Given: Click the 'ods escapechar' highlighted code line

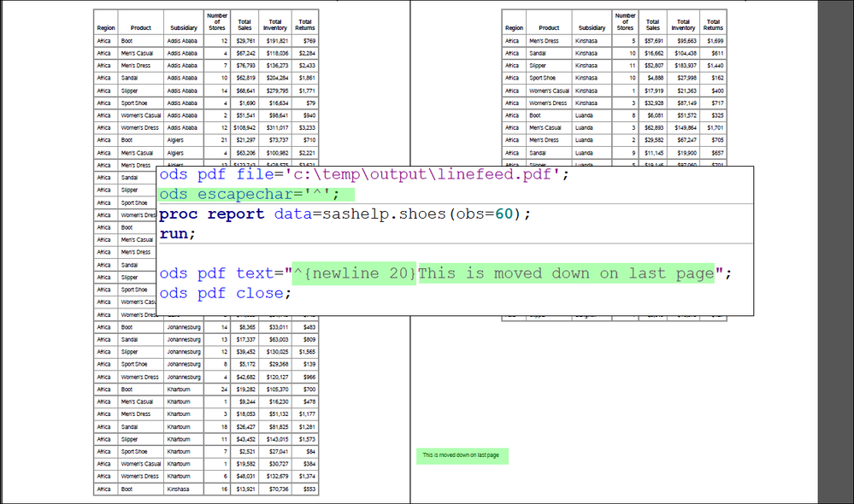Looking at the screenshot, I should [256, 194].
